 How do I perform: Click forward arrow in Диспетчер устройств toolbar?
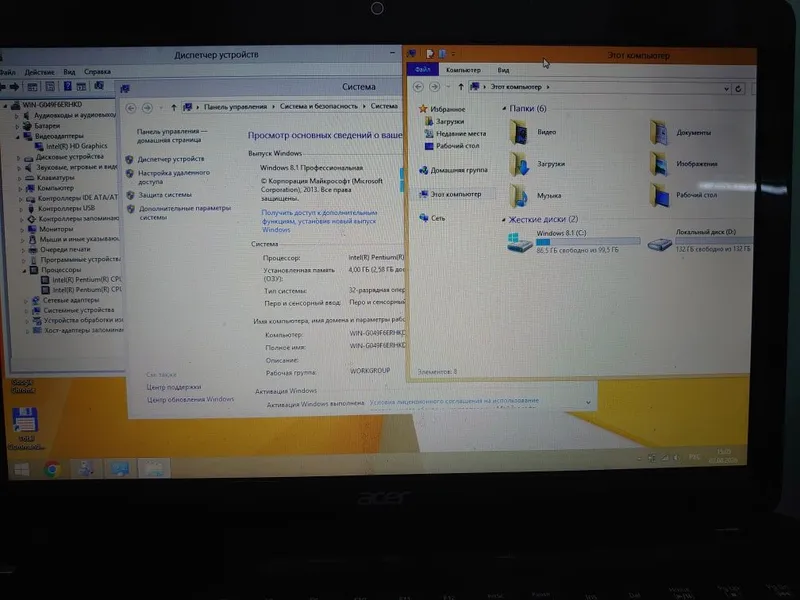click(14, 87)
